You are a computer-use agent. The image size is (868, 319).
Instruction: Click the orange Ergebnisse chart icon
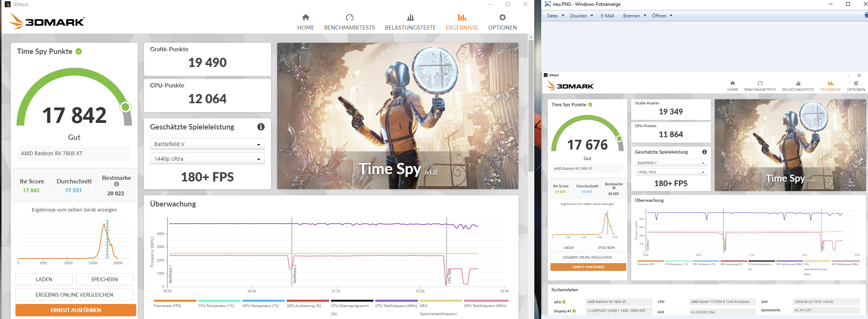(462, 17)
